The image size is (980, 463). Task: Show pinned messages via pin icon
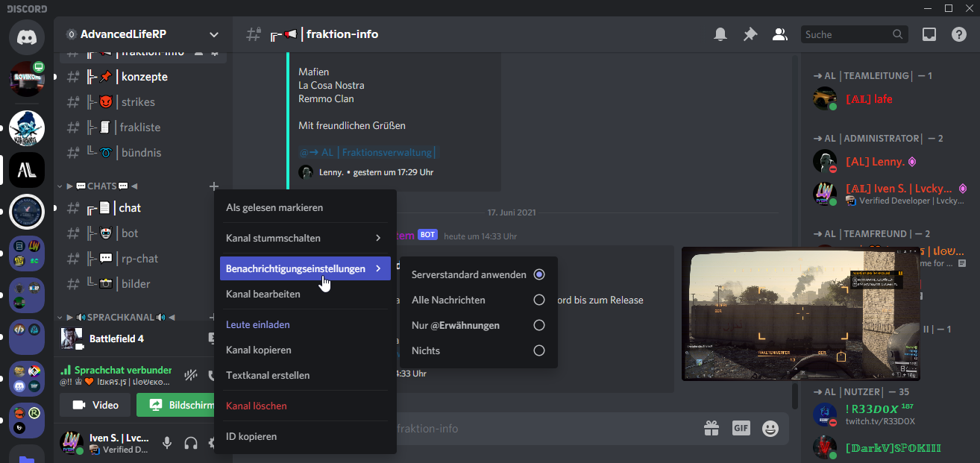point(750,34)
